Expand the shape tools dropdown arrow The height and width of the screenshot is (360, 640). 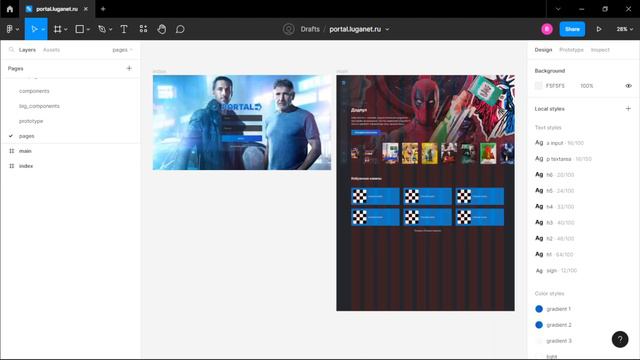88,29
